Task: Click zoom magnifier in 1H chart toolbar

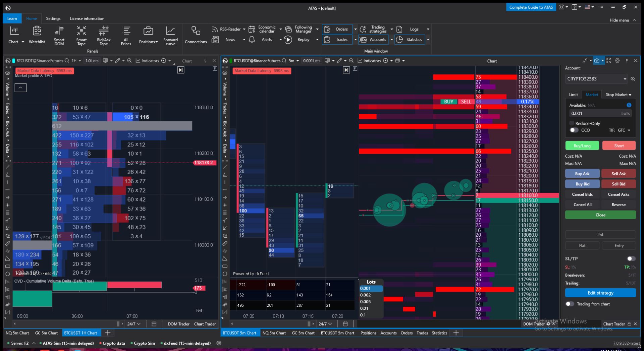Action: [129, 61]
